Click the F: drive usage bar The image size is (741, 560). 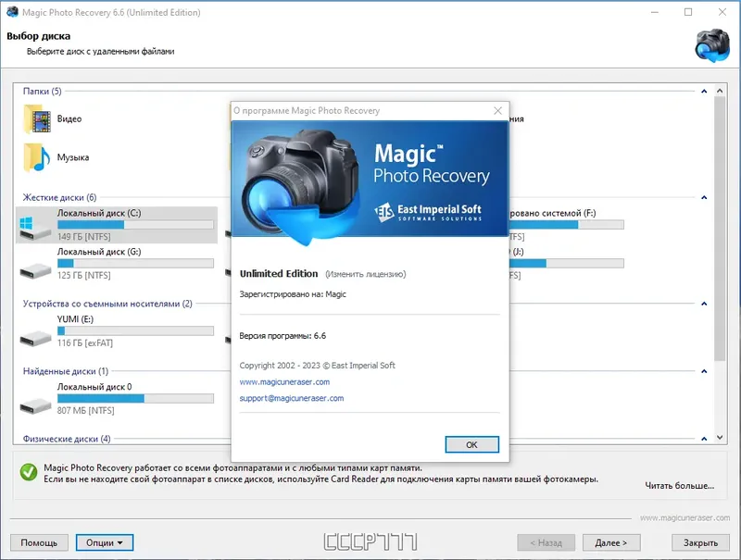tap(567, 225)
